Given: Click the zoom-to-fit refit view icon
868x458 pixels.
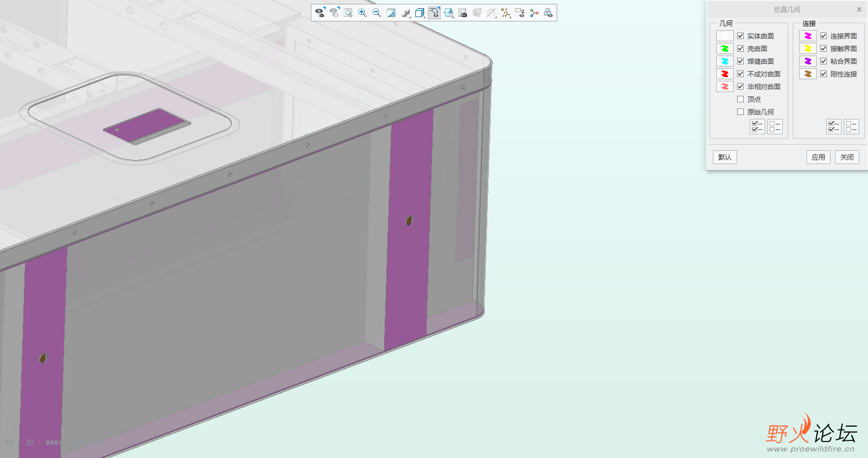Looking at the screenshot, I should point(348,13).
